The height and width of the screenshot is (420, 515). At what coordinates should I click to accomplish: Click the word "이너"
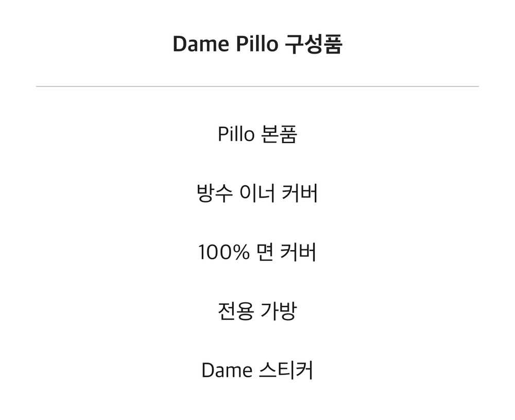pos(257,193)
